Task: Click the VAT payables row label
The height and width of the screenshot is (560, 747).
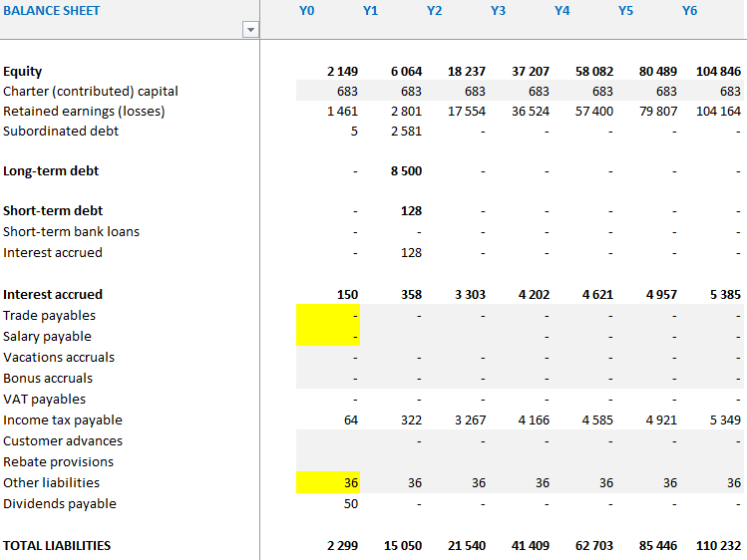Action: point(44,400)
